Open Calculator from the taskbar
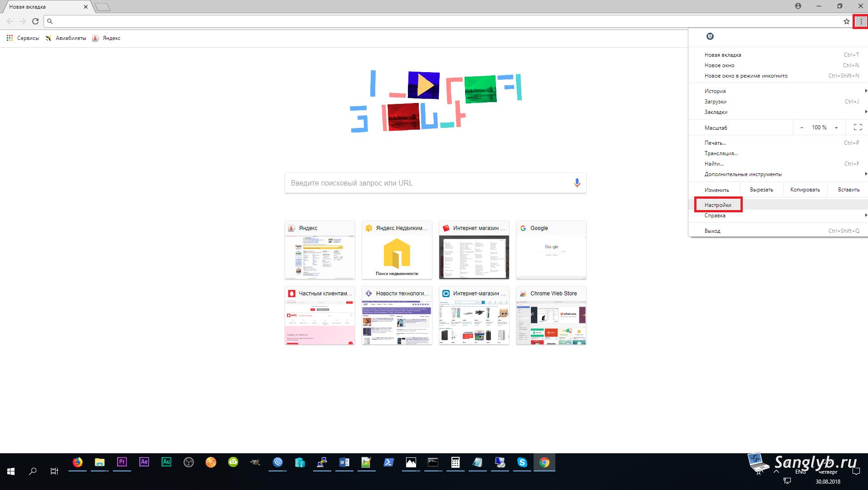 click(455, 462)
